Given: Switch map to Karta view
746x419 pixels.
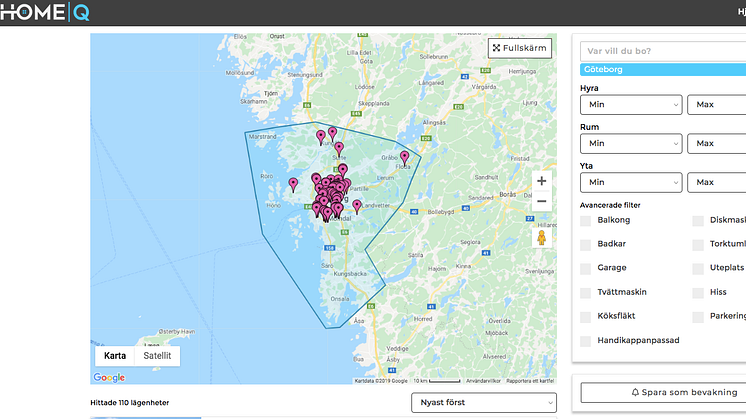Looking at the screenshot, I should tap(115, 356).
